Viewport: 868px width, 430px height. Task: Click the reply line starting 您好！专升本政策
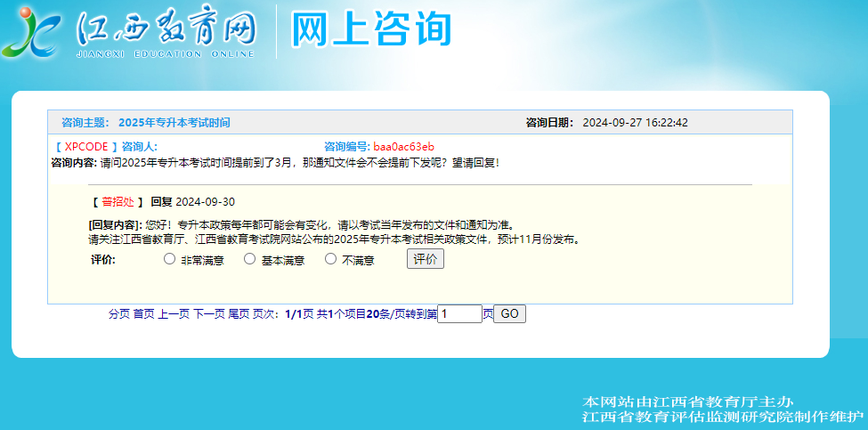331,226
